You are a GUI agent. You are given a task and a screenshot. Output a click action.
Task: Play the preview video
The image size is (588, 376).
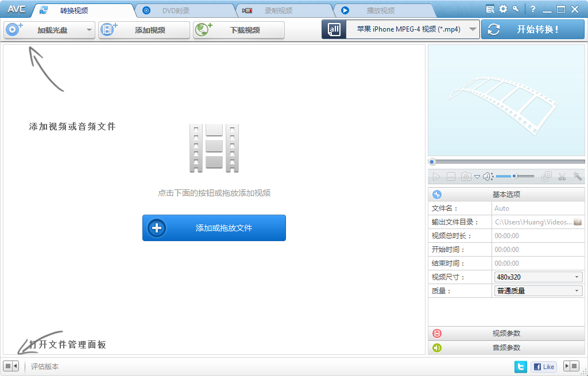pos(436,177)
